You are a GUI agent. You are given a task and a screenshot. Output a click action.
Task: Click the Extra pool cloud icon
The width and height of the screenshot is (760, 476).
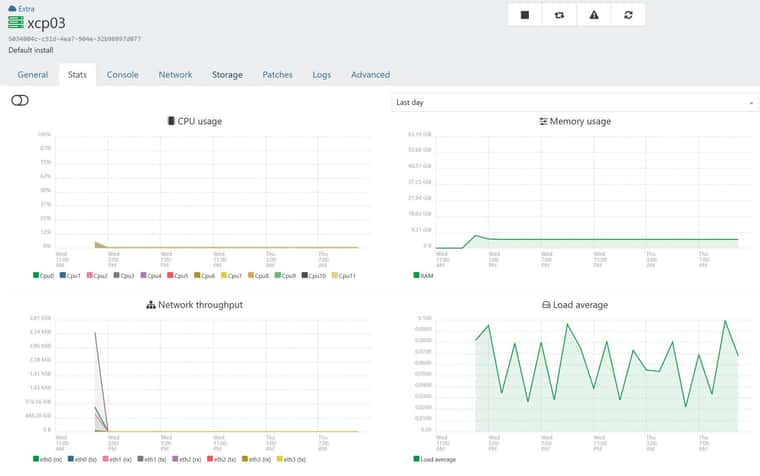[12, 8]
